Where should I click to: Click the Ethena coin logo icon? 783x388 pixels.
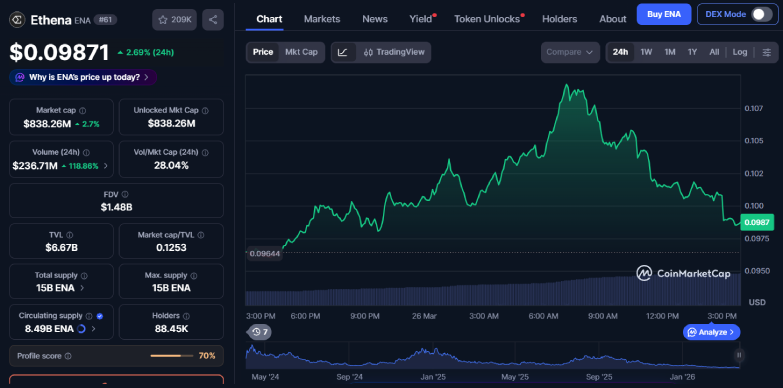point(17,20)
